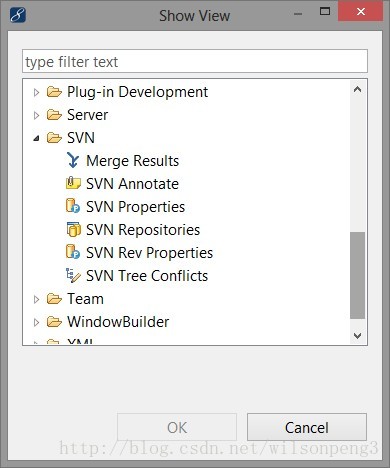Select SVN Annotate in the list
390x468 pixels.
[132, 184]
